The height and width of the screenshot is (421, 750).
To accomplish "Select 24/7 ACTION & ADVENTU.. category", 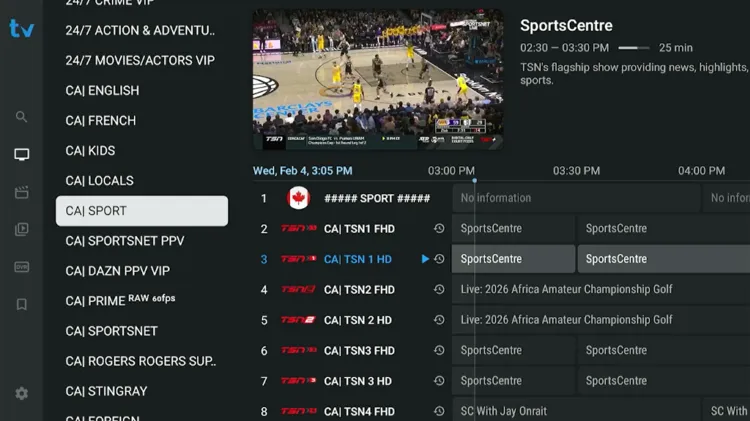I will (x=142, y=30).
